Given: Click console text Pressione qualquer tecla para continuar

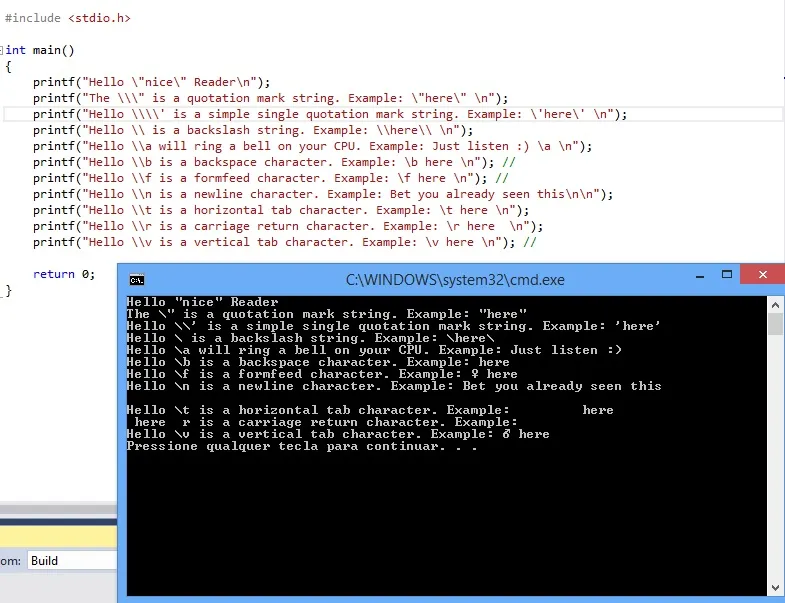Looking at the screenshot, I should point(301,446).
